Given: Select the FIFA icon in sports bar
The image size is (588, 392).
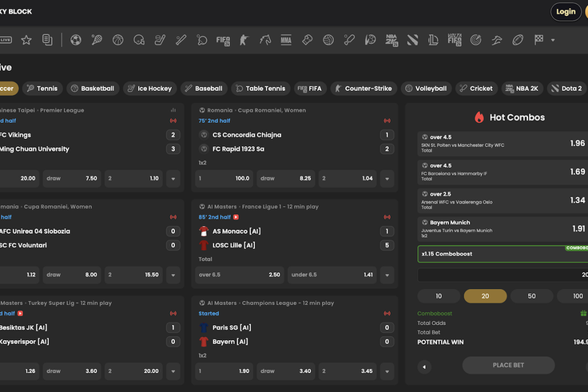Looking at the screenshot, I should tap(223, 40).
